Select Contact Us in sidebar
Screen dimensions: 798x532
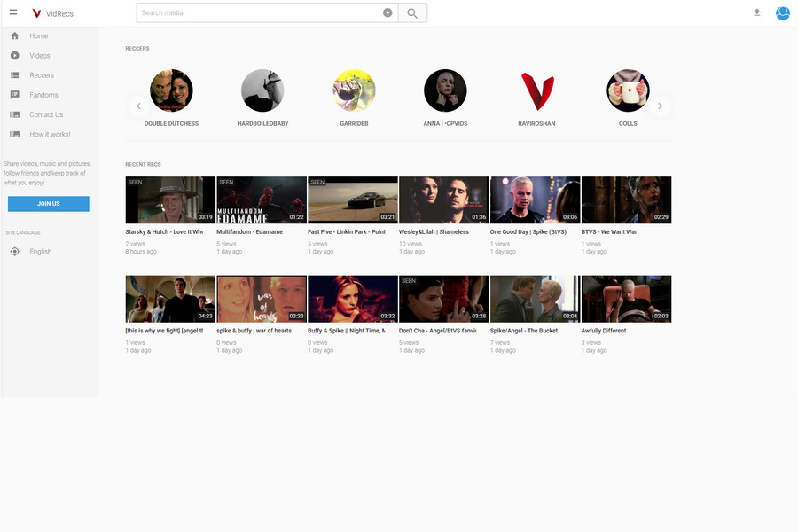46,114
